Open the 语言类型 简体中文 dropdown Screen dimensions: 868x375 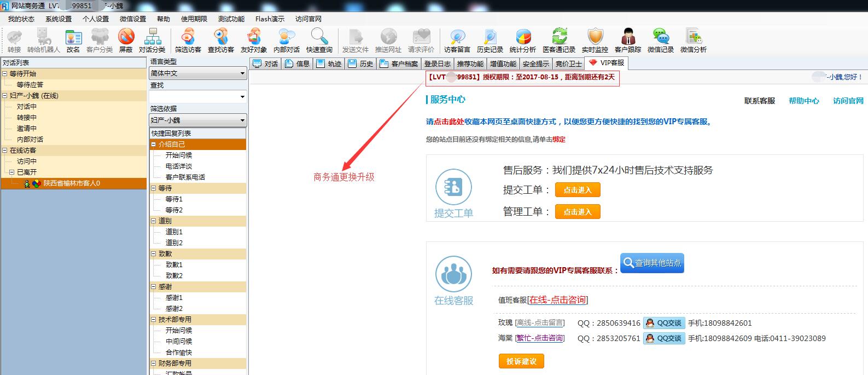(197, 73)
